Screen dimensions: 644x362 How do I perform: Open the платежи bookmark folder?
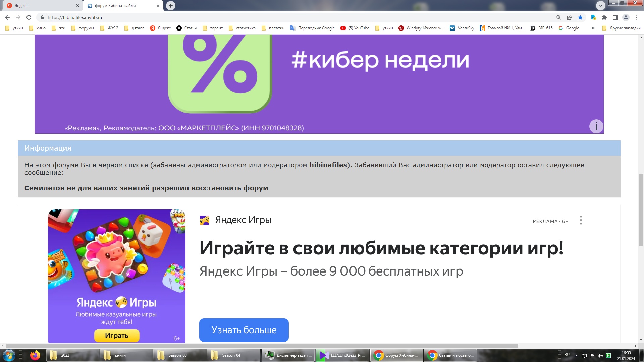[273, 28]
